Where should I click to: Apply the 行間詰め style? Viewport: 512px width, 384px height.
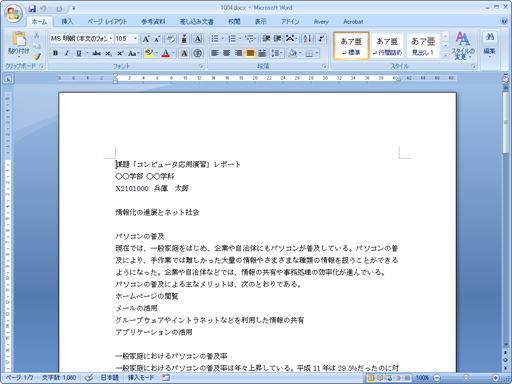coord(387,46)
